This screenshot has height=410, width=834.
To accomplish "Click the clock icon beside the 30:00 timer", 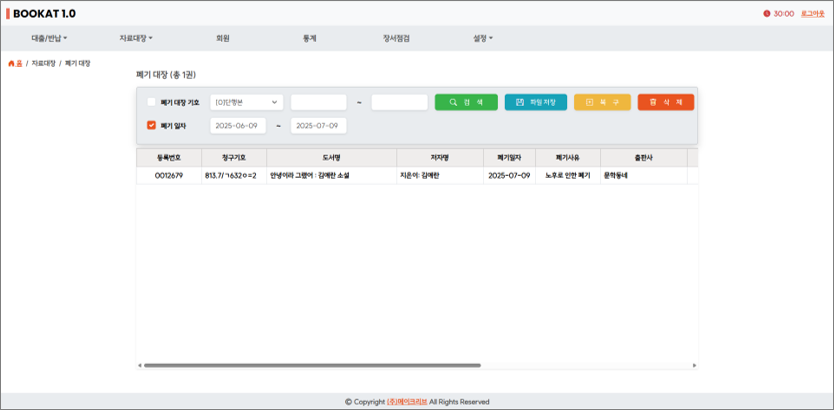I will 767,14.
